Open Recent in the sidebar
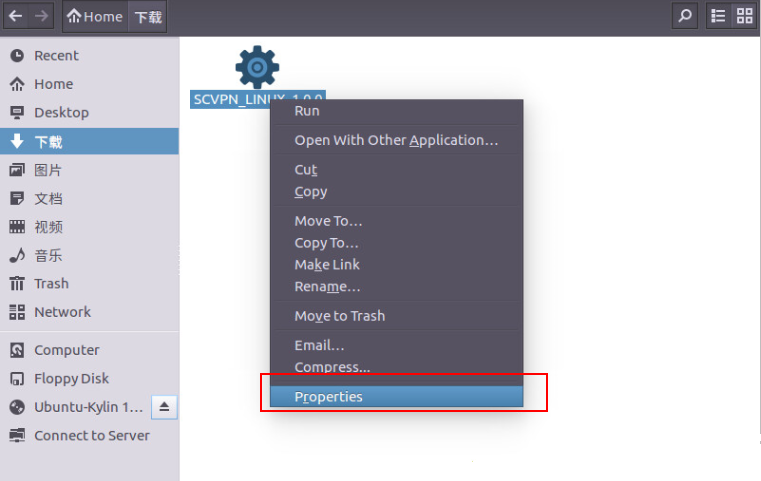 click(56, 56)
